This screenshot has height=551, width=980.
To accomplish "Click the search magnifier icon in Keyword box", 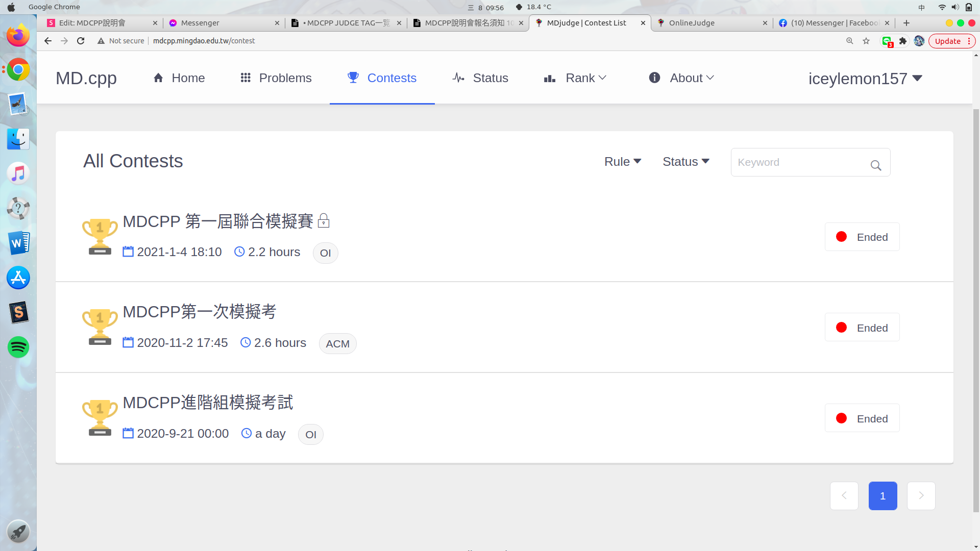I will 876,165.
